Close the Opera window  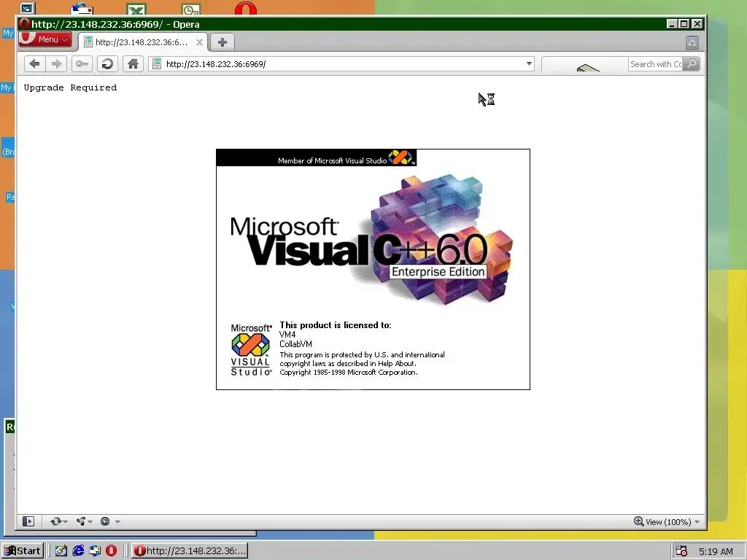(697, 24)
